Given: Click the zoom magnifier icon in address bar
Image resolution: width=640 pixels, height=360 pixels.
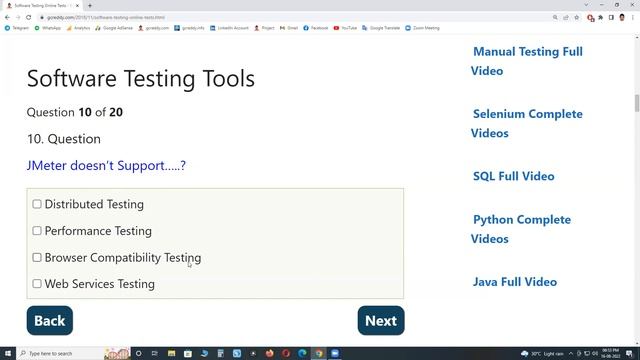Looking at the screenshot, I should [x=555, y=18].
